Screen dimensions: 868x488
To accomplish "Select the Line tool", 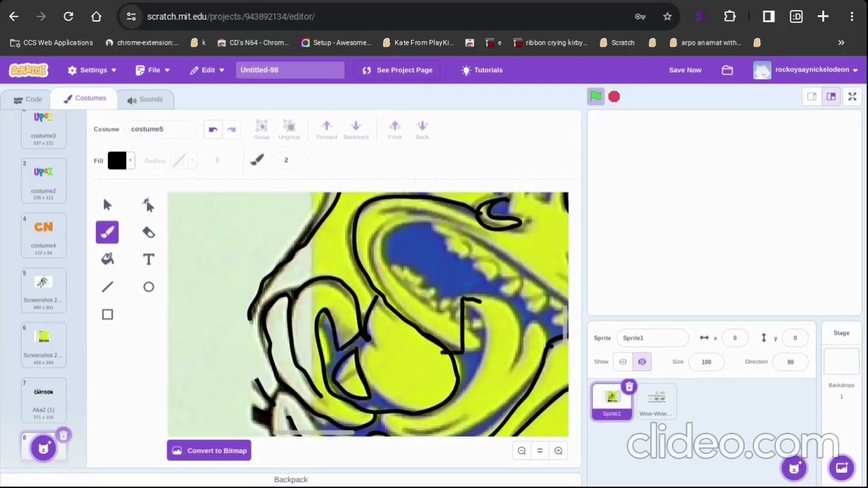I will point(107,287).
